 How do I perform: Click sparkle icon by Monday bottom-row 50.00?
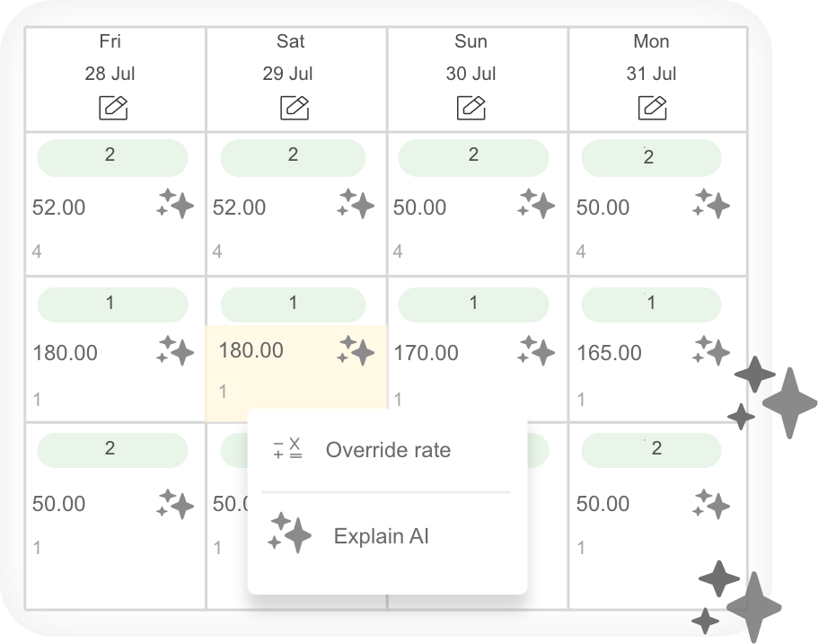pos(711,504)
